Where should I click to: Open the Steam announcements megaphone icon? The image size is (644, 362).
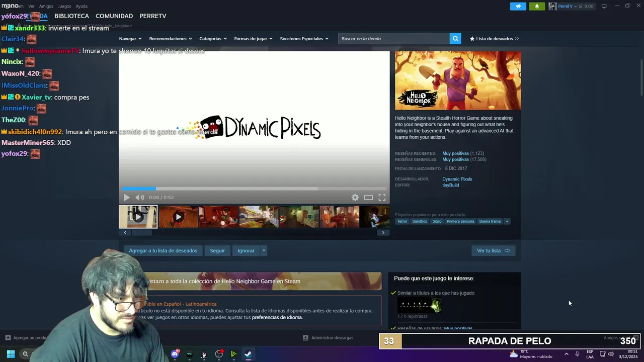(x=518, y=6)
